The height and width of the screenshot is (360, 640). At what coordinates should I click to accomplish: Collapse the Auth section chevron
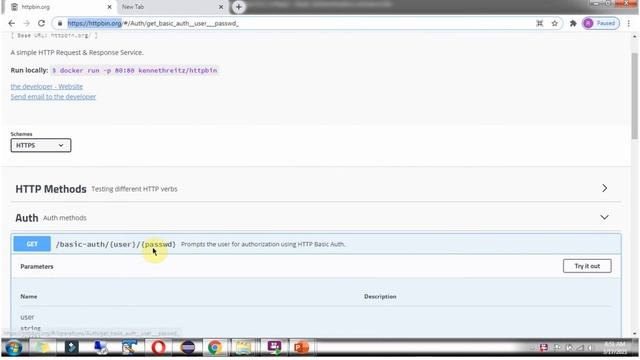click(604, 217)
